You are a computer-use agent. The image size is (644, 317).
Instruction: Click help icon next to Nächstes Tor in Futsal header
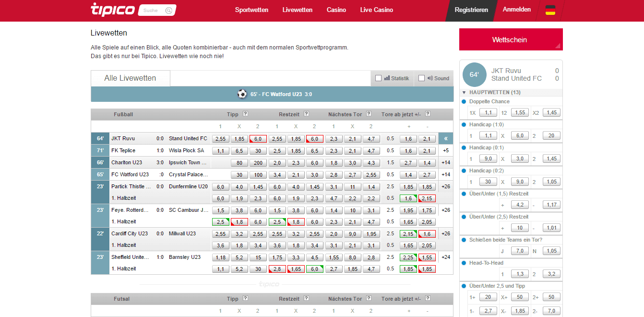(369, 298)
